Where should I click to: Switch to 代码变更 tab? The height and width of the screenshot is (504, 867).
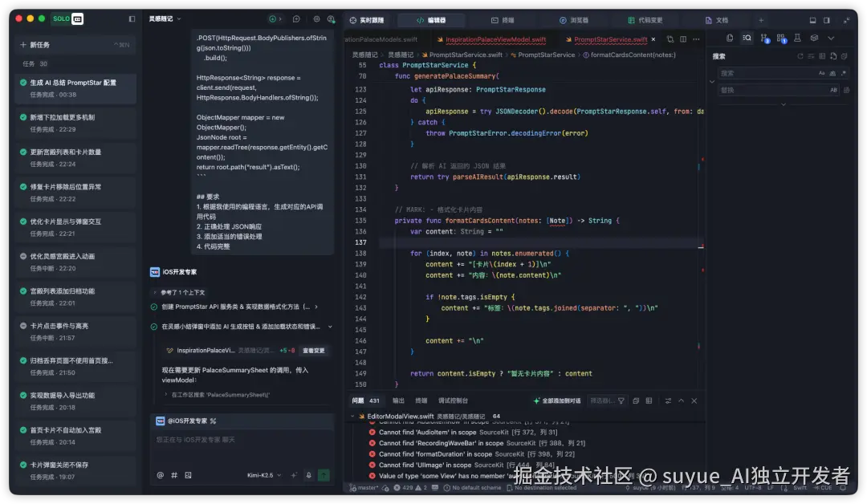(x=645, y=20)
